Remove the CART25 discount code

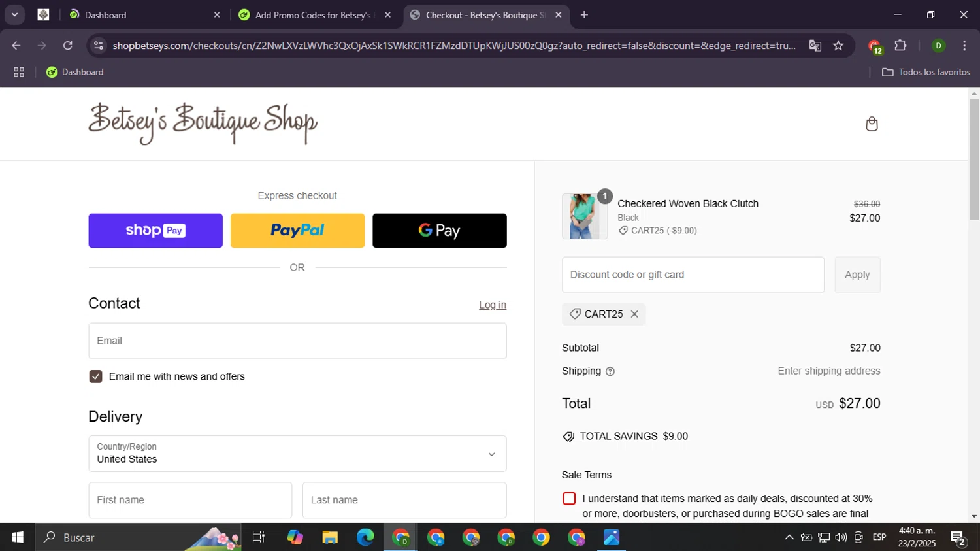click(634, 314)
